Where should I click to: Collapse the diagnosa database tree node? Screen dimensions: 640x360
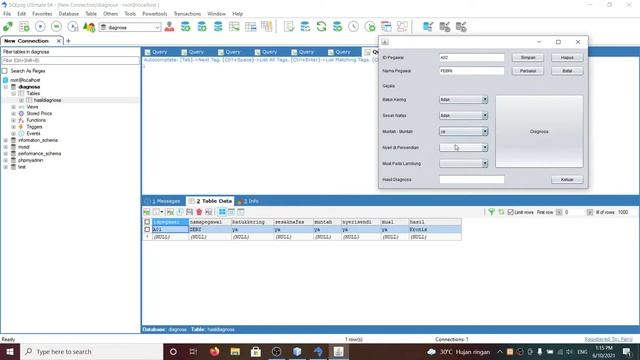[x=6, y=87]
